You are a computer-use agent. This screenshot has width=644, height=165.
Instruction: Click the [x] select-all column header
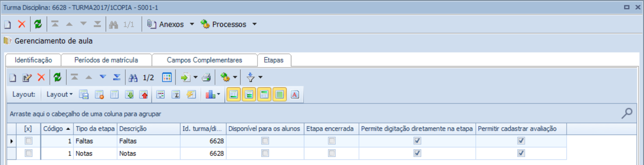28,129
